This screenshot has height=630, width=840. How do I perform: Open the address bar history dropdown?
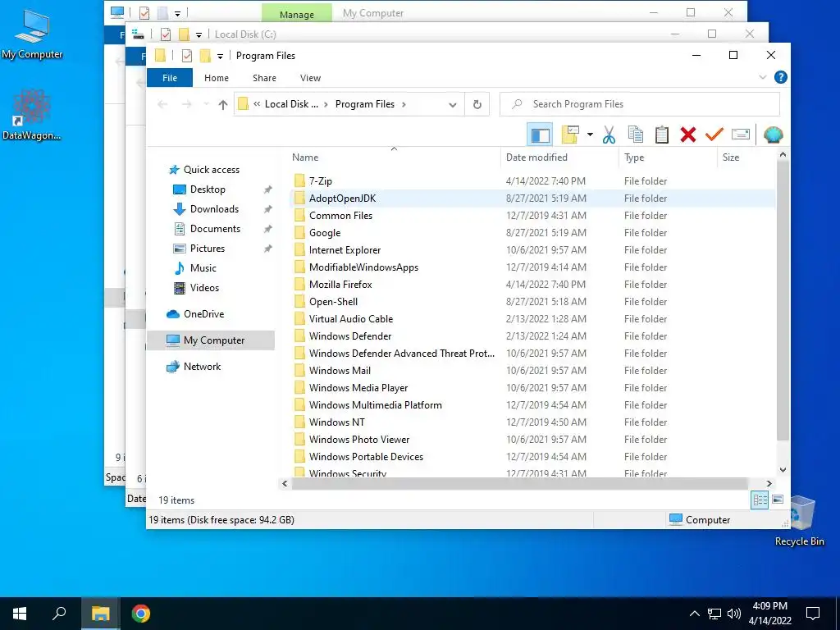point(453,104)
